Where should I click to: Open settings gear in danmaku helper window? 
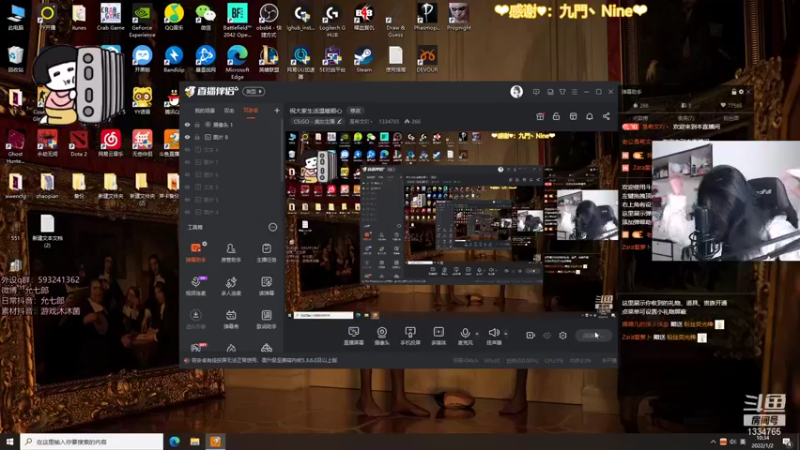(741, 92)
